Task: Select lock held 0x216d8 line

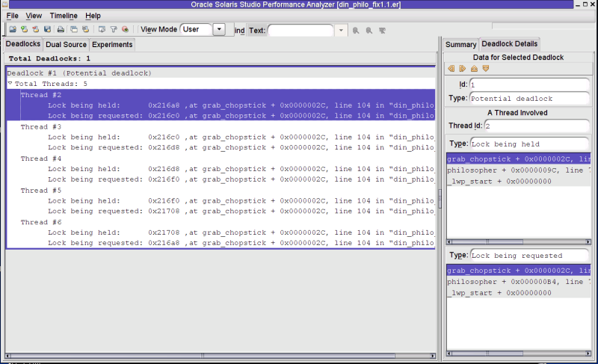Action: click(241, 169)
